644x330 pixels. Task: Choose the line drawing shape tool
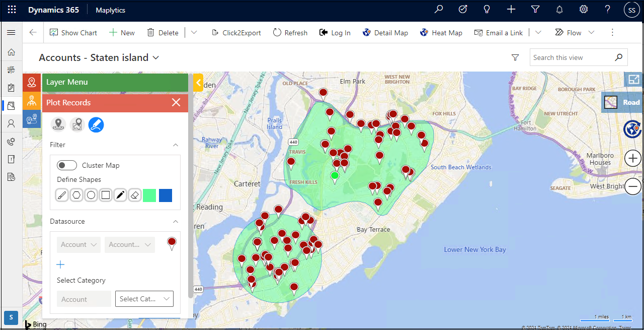click(x=62, y=195)
